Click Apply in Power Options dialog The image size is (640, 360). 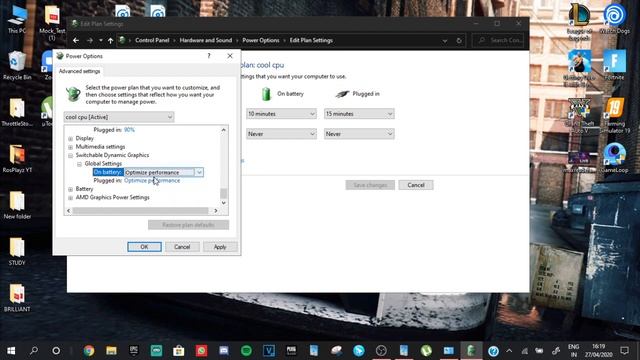pos(220,247)
